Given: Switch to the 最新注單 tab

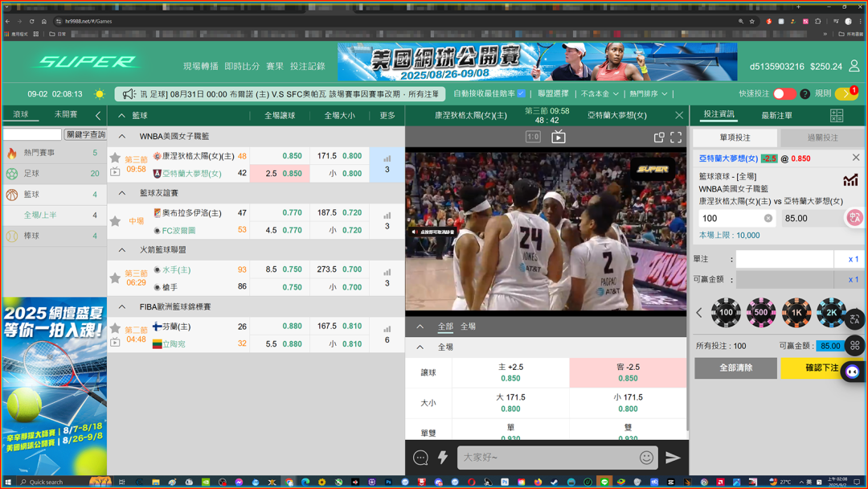Looking at the screenshot, I should [776, 115].
